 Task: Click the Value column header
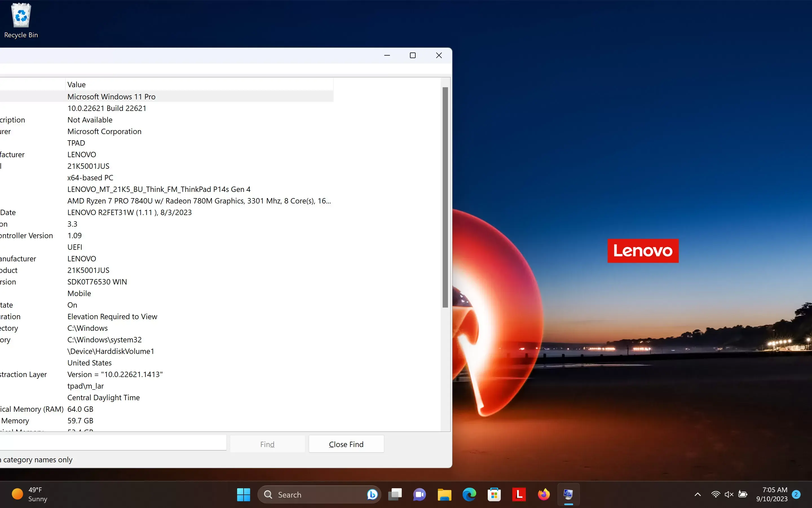click(199, 84)
